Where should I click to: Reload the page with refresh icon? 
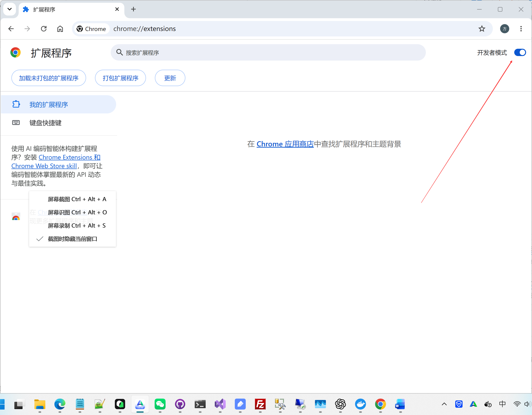(x=43, y=29)
